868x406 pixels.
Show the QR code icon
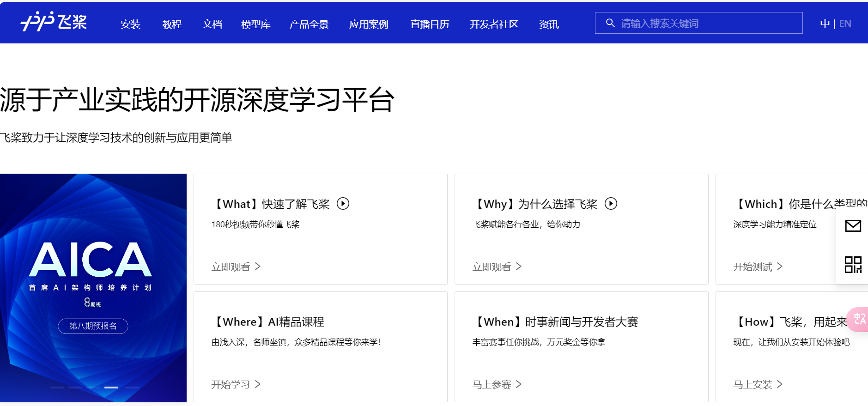853,265
